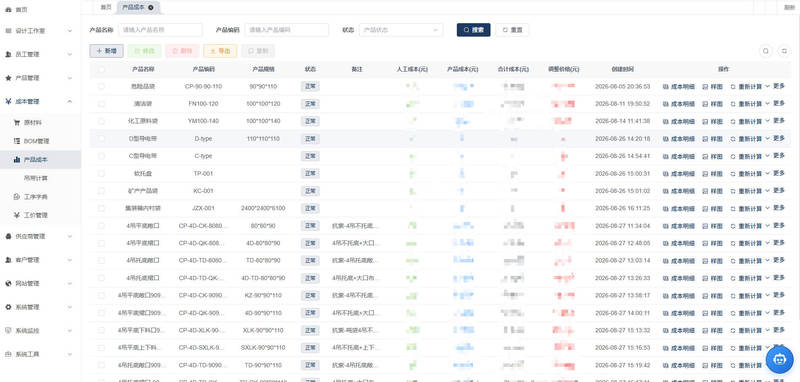
Task: Click 样图 picture icon in the YM100-140 row
Action: point(706,121)
